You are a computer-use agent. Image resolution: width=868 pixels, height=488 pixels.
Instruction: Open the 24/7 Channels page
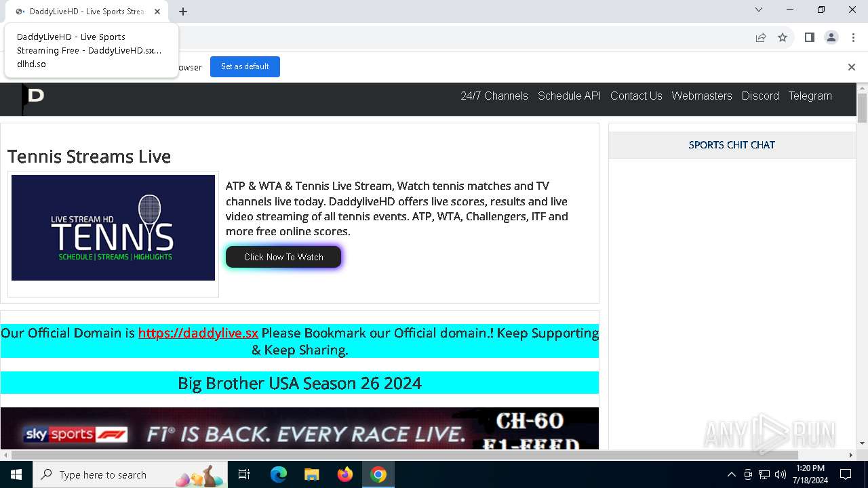coord(494,96)
